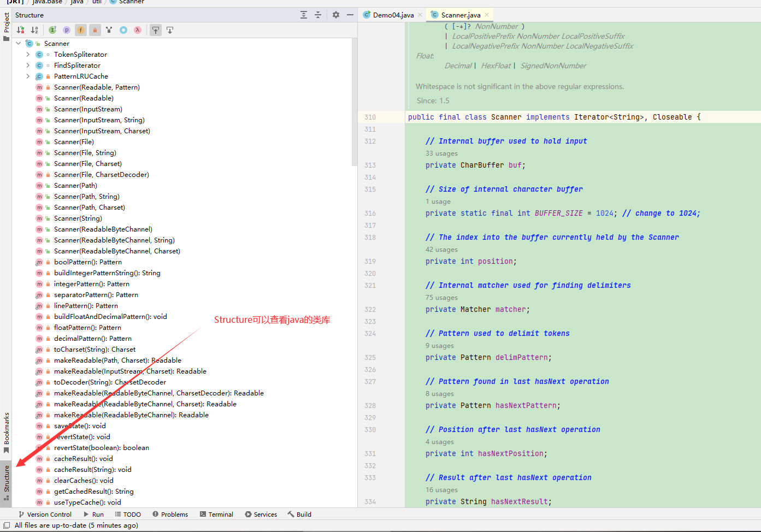Toggle Show Fields filter (orange f)

[x=81, y=30]
